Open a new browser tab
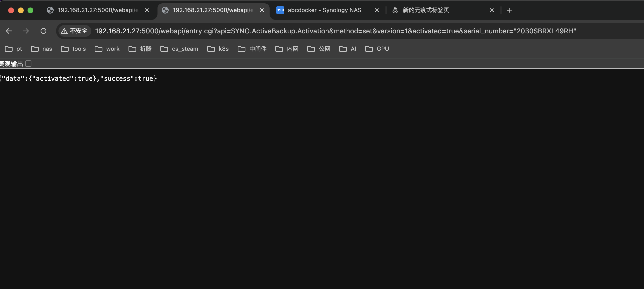The image size is (644, 289). (509, 10)
